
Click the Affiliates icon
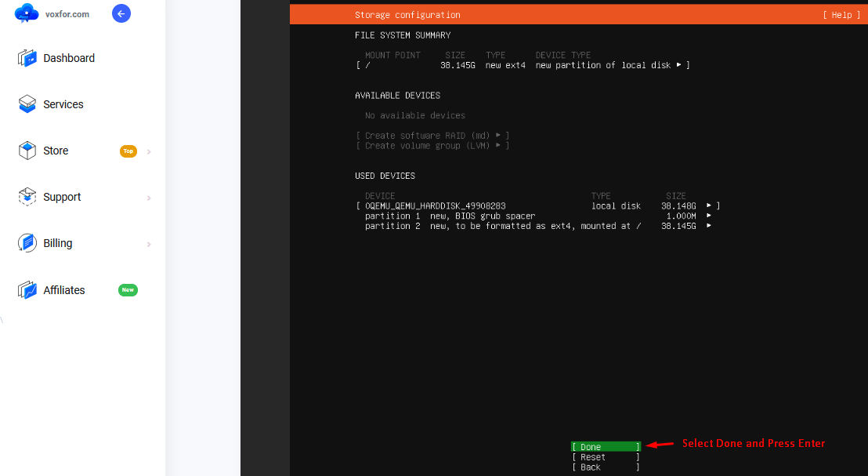tap(26, 289)
